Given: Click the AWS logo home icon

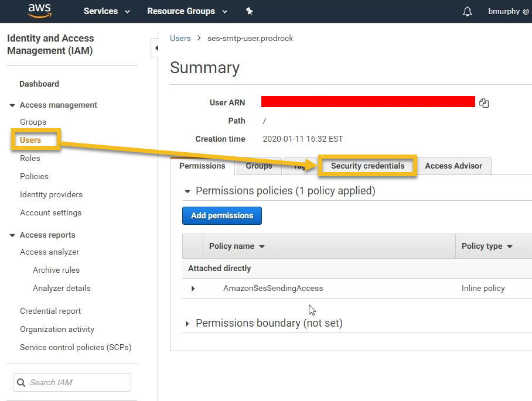Looking at the screenshot, I should tap(39, 11).
